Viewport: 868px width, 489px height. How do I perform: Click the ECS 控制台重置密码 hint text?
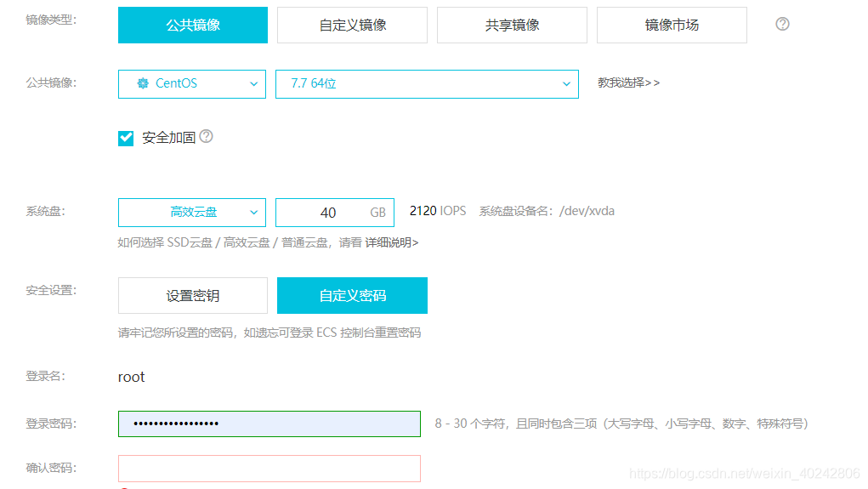click(x=368, y=333)
